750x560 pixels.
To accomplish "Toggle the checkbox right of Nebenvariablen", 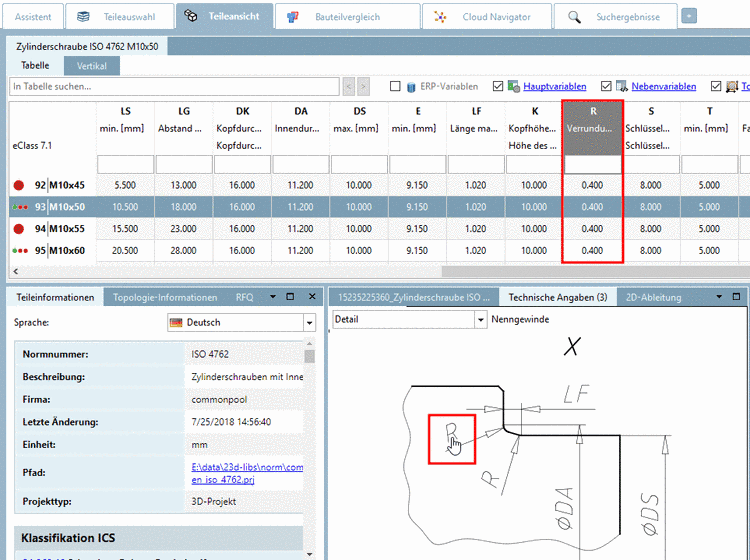I will point(716,86).
